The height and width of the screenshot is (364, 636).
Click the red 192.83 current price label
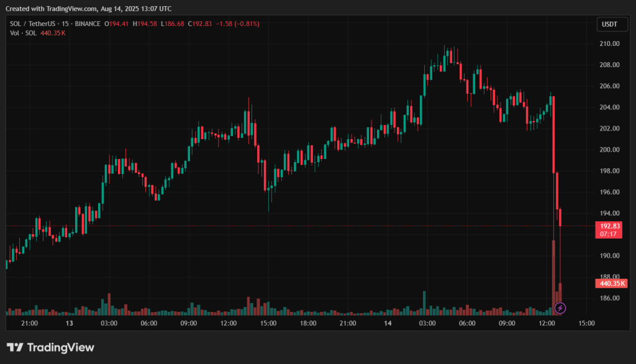[608, 226]
